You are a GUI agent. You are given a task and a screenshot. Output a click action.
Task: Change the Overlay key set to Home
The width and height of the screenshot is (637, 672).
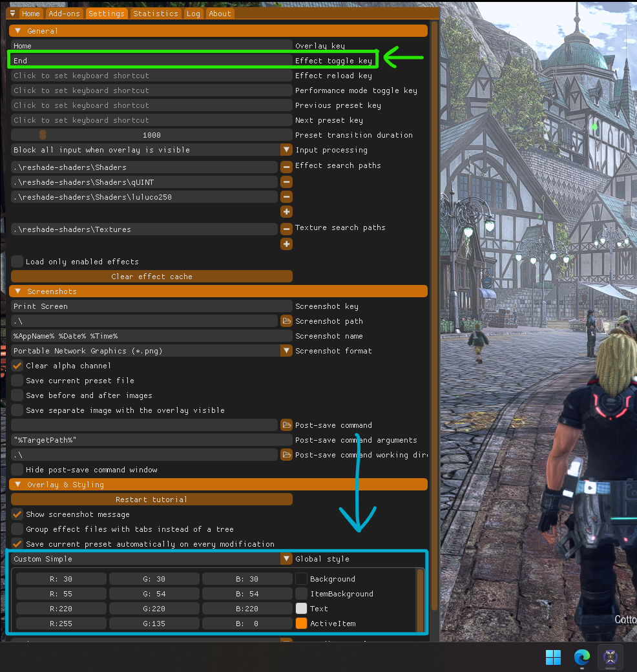[152, 46]
